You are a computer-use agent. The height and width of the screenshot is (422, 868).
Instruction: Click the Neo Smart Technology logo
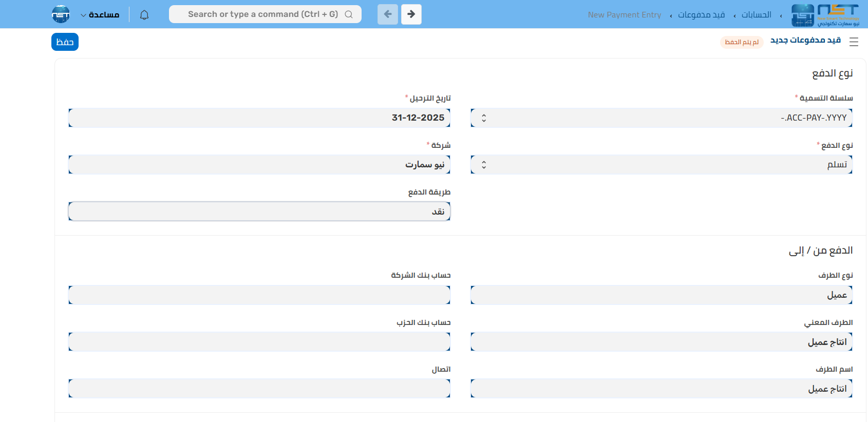pyautogui.click(x=825, y=15)
